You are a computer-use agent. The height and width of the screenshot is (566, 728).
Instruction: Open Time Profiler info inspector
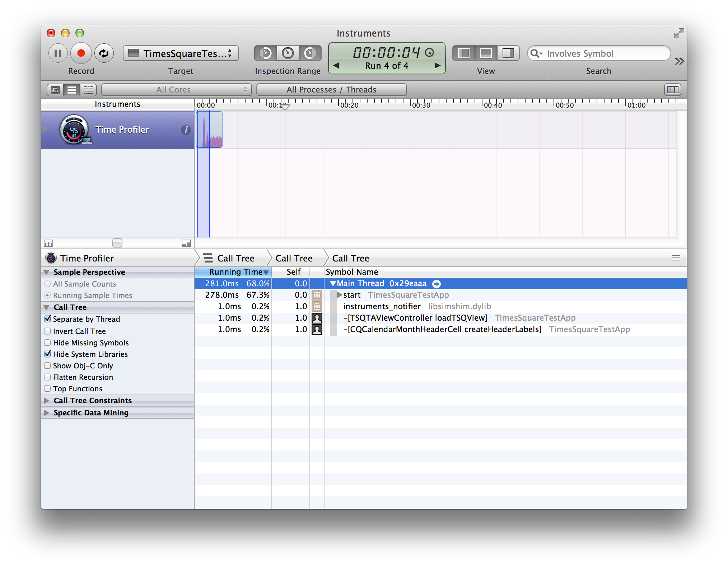(186, 130)
